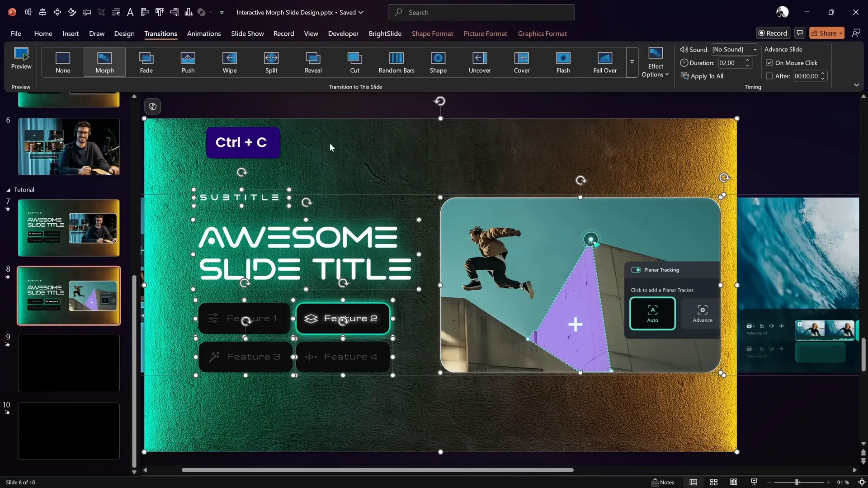Collapse the Tutorial section

click(8, 190)
